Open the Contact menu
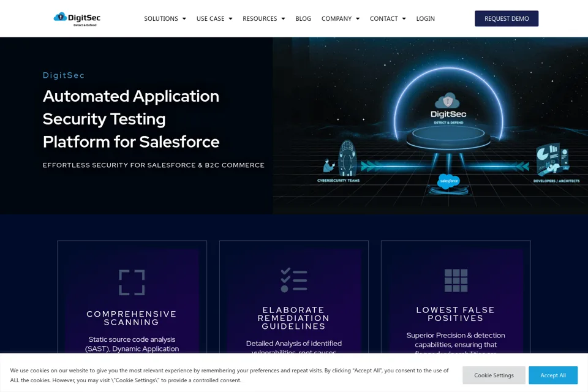 pos(383,19)
